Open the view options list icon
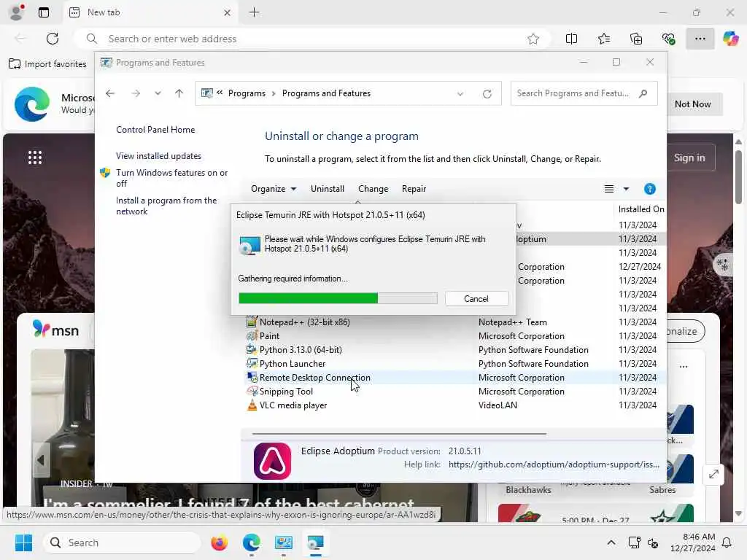The height and width of the screenshot is (560, 747). click(609, 189)
